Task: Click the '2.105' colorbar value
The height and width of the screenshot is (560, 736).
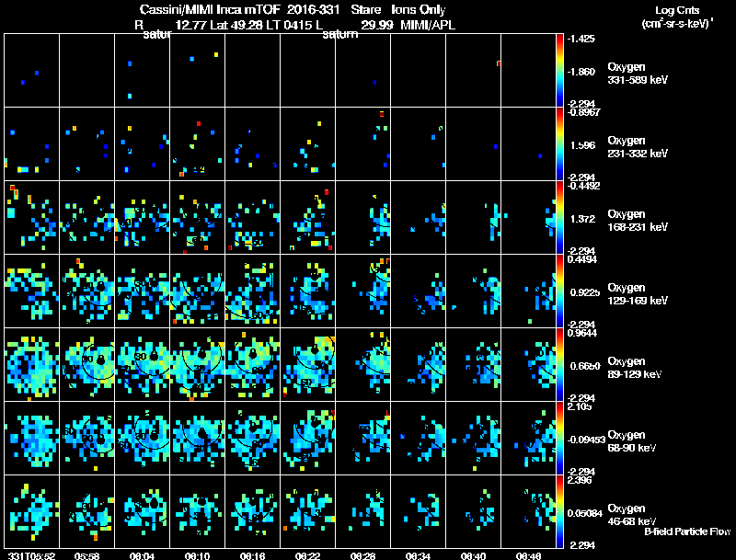Action: (580, 406)
